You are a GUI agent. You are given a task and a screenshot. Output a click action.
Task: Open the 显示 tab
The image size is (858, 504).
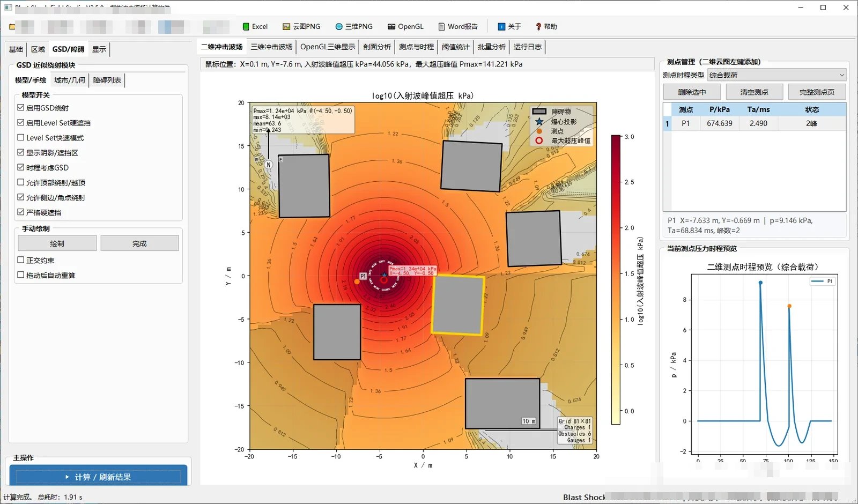[x=99, y=49]
